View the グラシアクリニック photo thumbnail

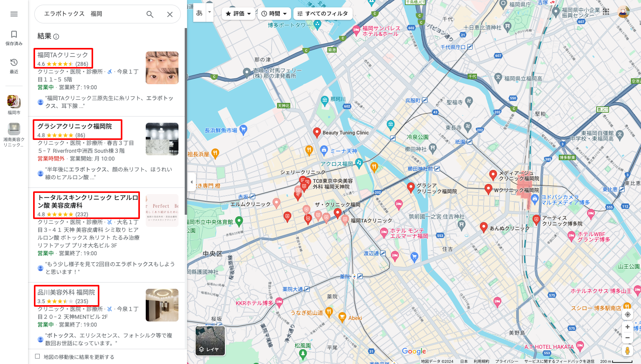(x=162, y=139)
